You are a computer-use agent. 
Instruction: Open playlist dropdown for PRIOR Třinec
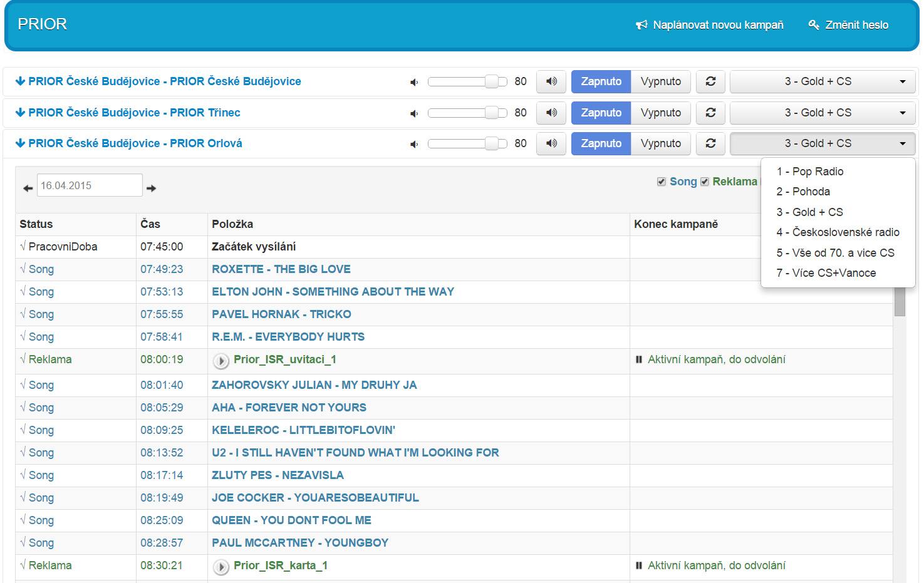click(x=823, y=113)
